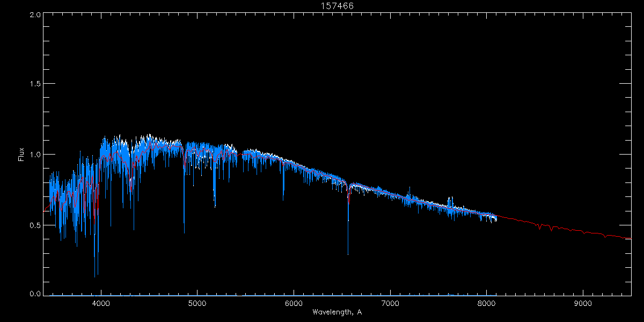The width and height of the screenshot is (644, 322).
Task: Select the 9000 wavelength tick label
Action: tap(583, 303)
